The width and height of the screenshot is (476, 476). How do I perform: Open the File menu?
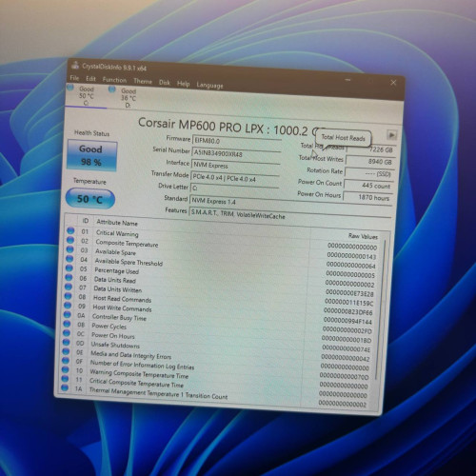point(74,78)
